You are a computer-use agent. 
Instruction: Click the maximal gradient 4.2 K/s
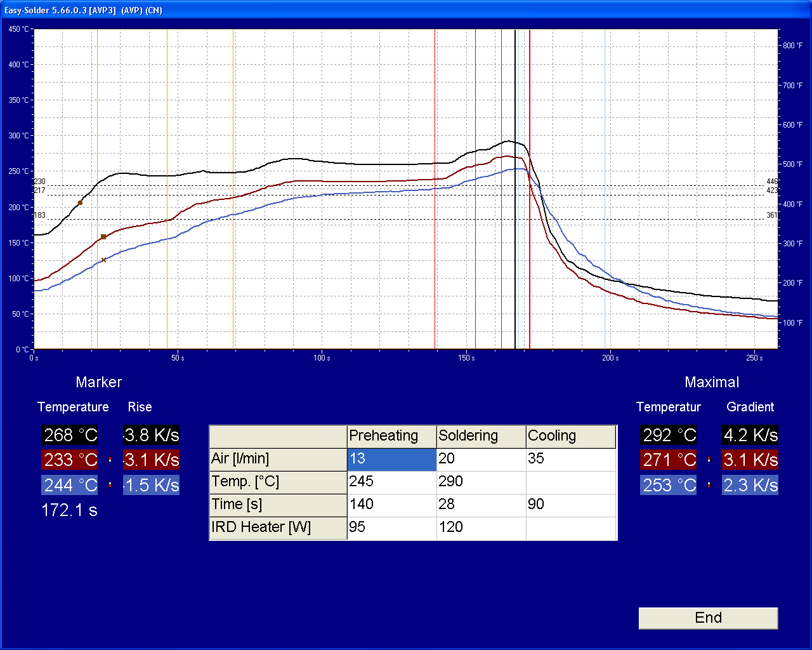point(750,435)
